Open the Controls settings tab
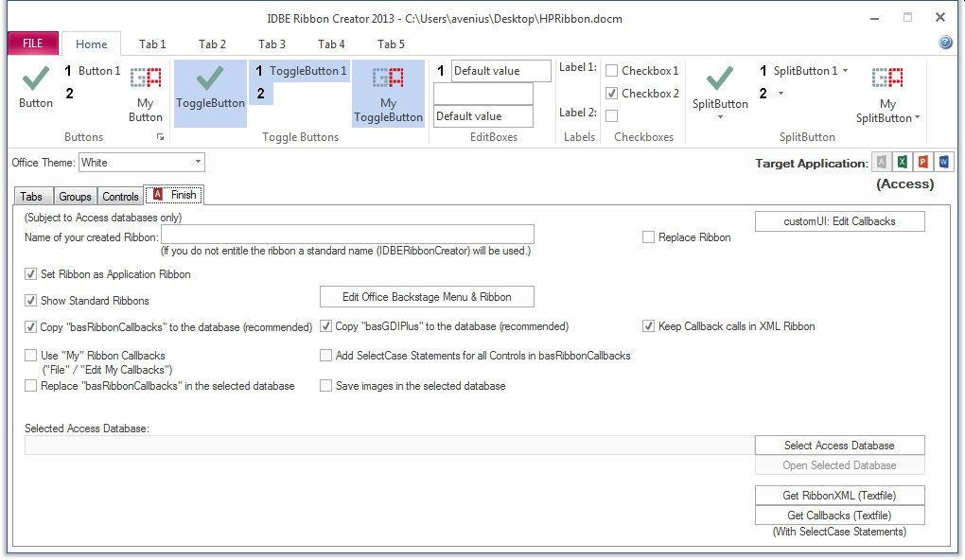This screenshot has height=560, width=965. click(x=121, y=197)
